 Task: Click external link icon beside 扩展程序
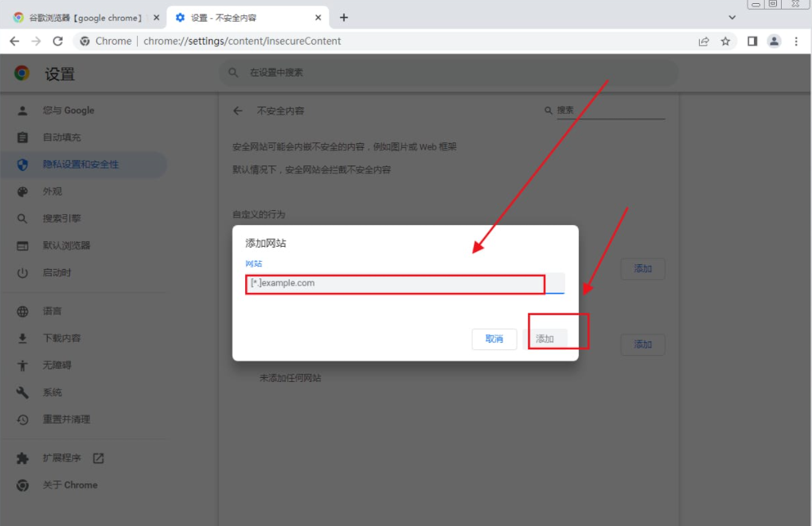pos(98,458)
